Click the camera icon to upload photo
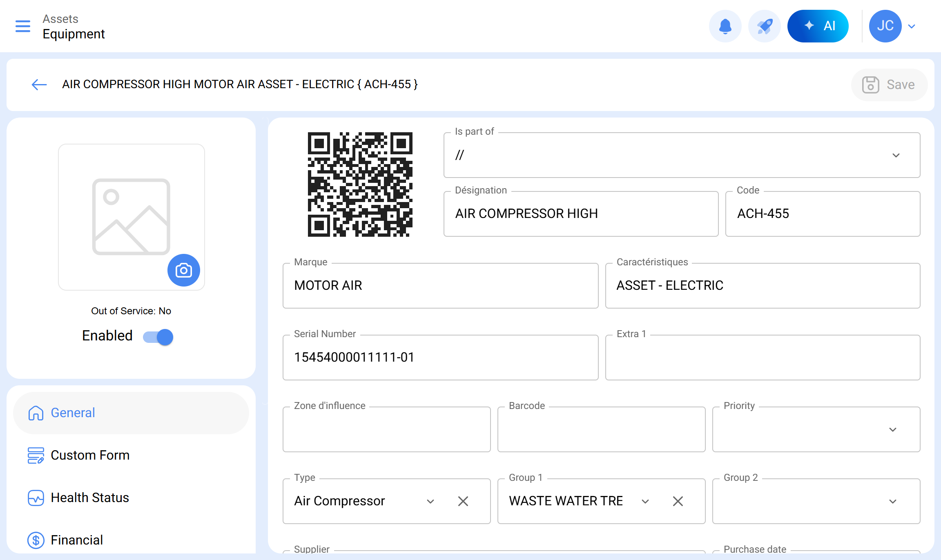941x560 pixels. pos(183,270)
